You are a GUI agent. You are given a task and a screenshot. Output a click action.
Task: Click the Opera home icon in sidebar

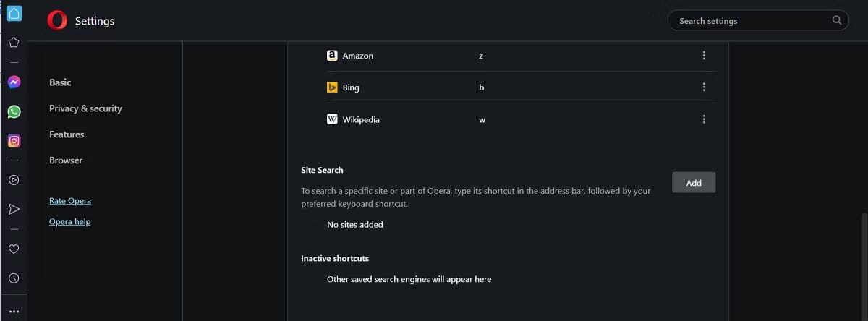tap(14, 13)
